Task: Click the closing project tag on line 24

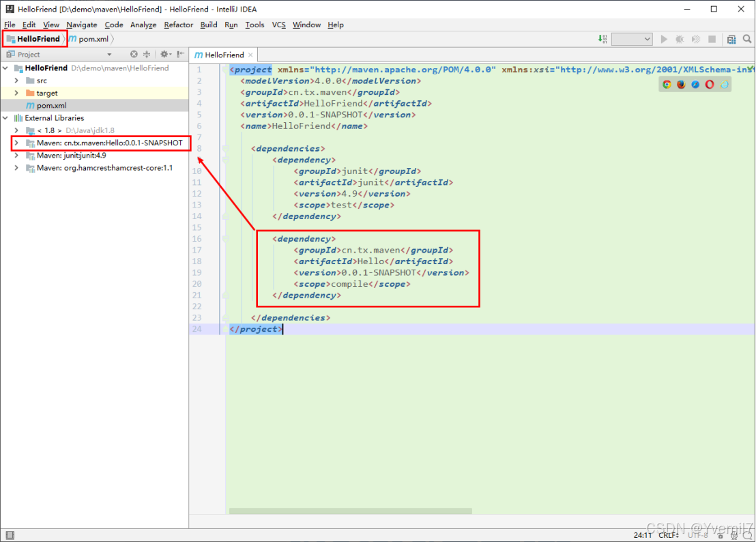Action: click(x=256, y=329)
